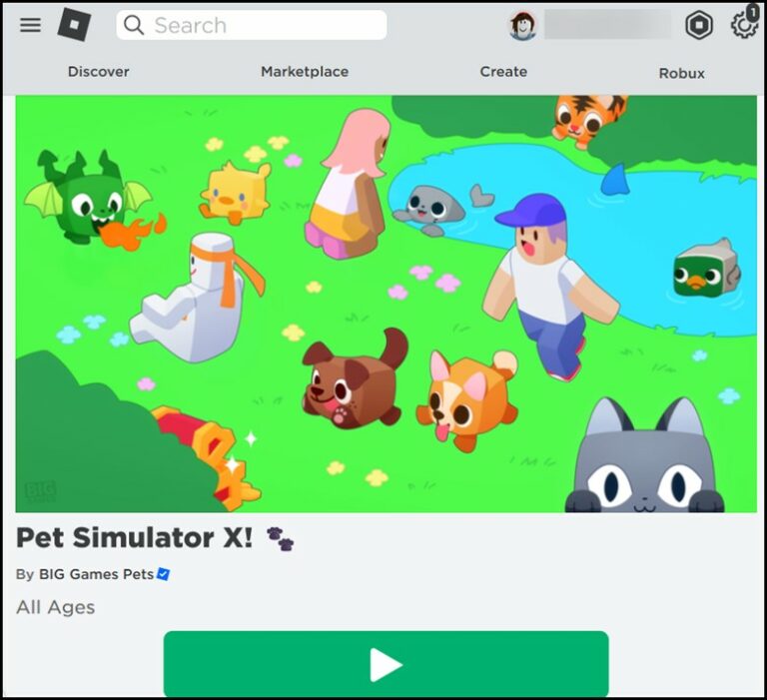This screenshot has height=700, width=767.
Task: Open the Marketplace tab
Action: pyautogui.click(x=305, y=72)
